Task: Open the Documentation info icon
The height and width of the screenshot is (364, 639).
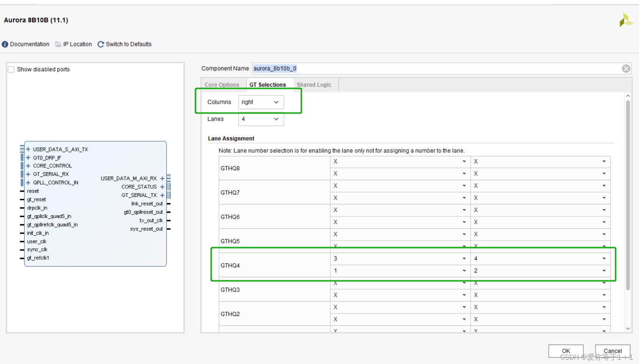Action: tap(5, 44)
